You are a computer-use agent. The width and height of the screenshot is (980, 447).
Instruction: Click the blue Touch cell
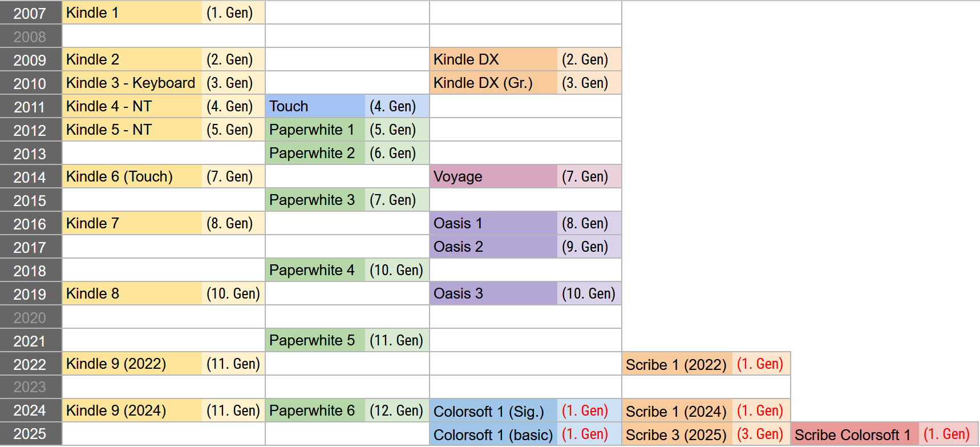click(315, 106)
